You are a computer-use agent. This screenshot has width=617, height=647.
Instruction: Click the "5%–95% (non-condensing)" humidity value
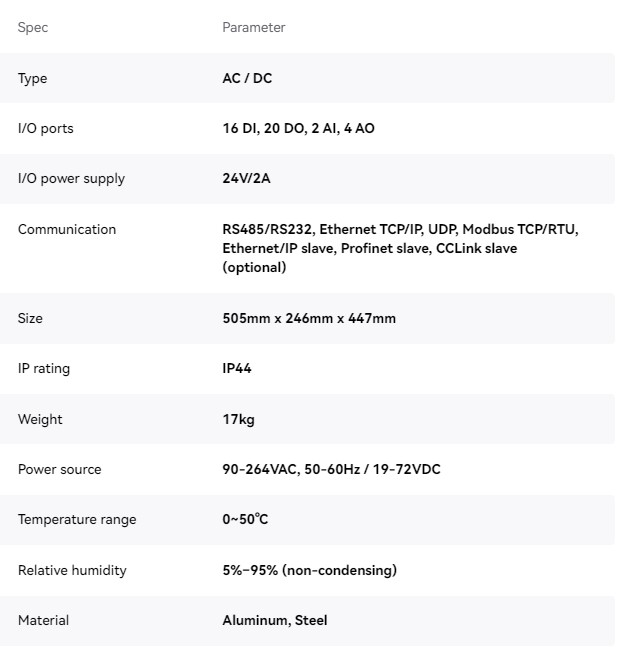click(309, 571)
